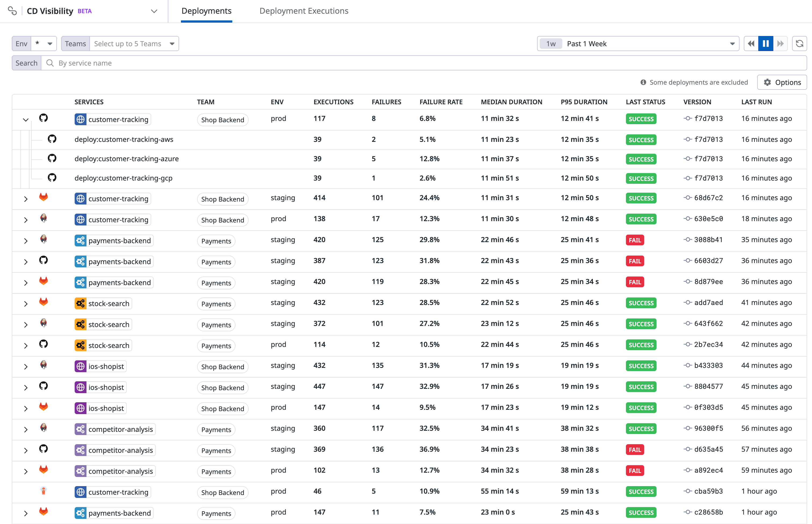Collapse the expanded customer-tracking service row
Image resolution: width=812 pixels, height=524 pixels.
[26, 120]
